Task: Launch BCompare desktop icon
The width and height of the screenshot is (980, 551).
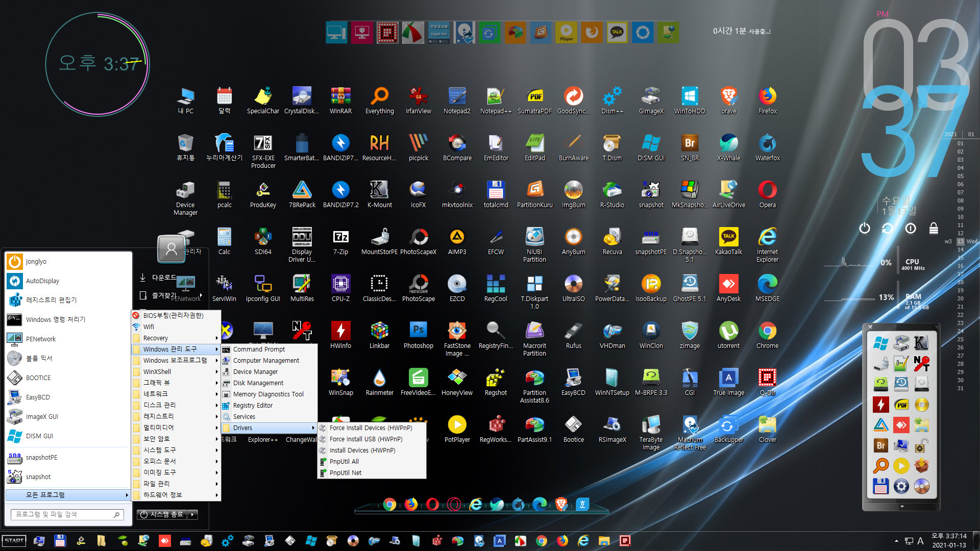Action: coord(457,147)
